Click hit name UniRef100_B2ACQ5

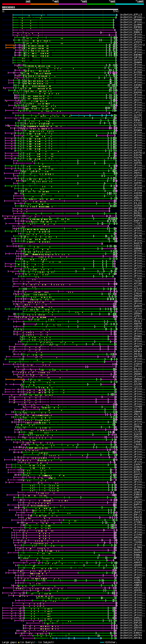coord(131,435)
